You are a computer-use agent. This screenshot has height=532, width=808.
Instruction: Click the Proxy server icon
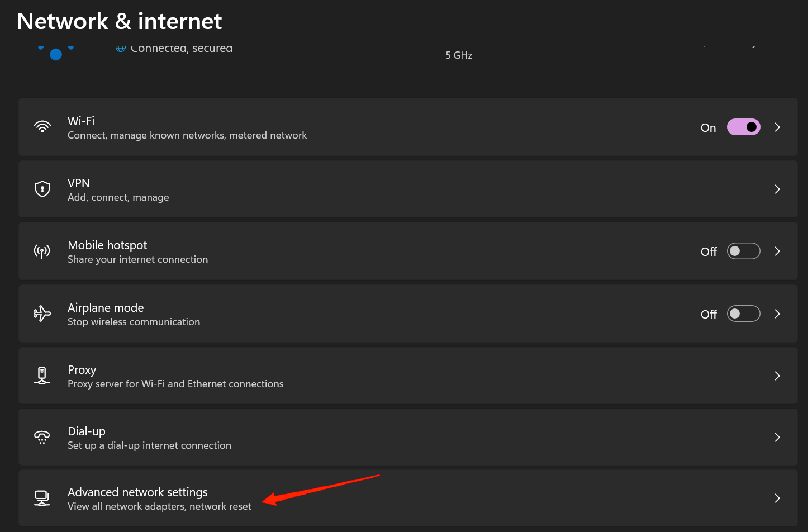[42, 376]
